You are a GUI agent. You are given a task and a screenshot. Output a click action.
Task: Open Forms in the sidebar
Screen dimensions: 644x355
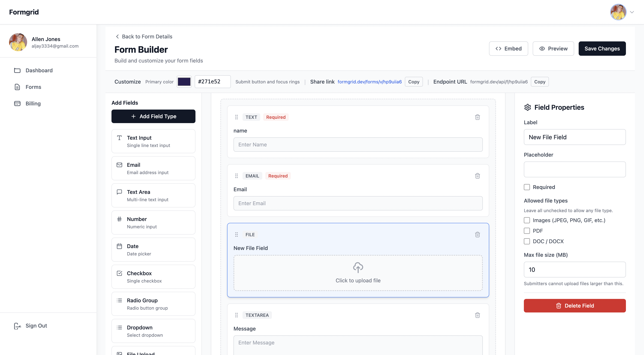pos(33,87)
